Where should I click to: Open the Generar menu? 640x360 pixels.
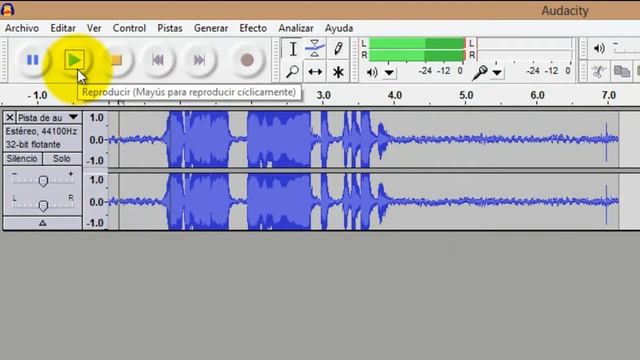pyautogui.click(x=211, y=28)
